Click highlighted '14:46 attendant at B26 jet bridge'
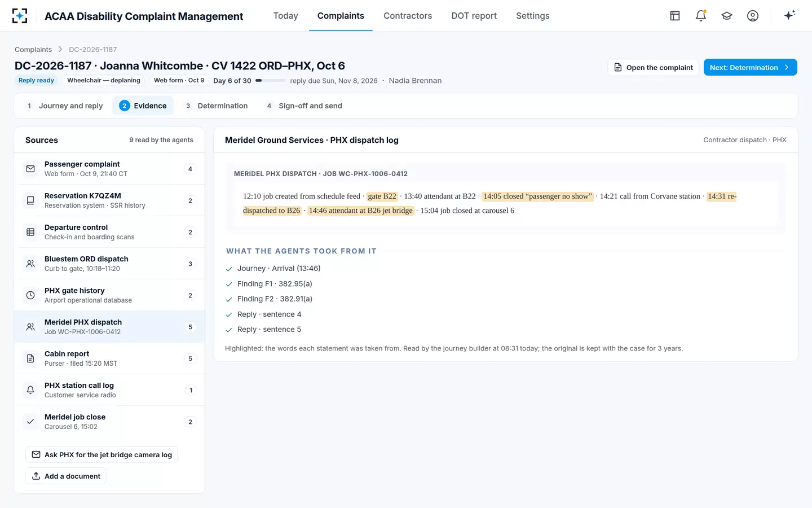Screen dimensions: 812x508 tap(361, 211)
